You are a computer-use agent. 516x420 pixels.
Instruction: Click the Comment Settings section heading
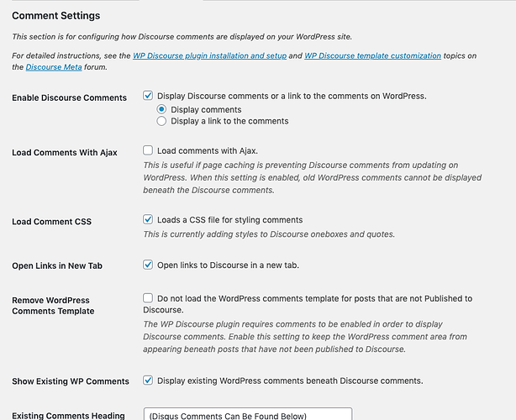tap(56, 15)
